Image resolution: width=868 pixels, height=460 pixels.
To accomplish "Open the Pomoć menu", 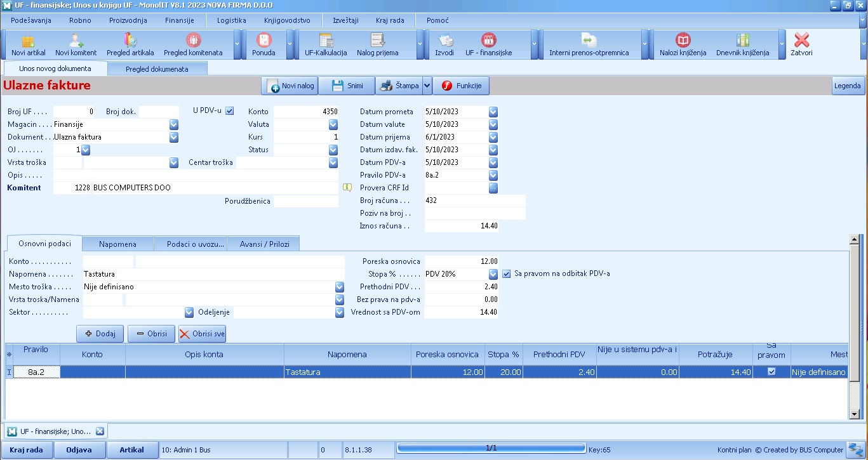I will pos(437,20).
